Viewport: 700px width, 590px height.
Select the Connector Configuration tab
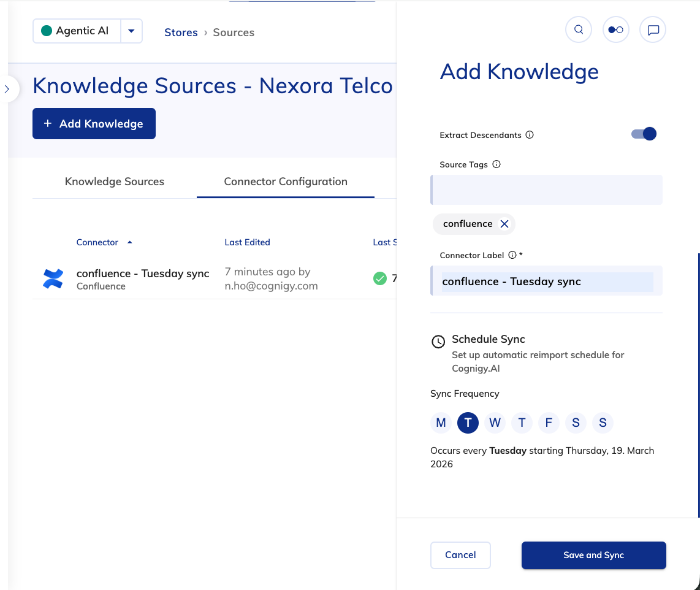[x=286, y=182]
